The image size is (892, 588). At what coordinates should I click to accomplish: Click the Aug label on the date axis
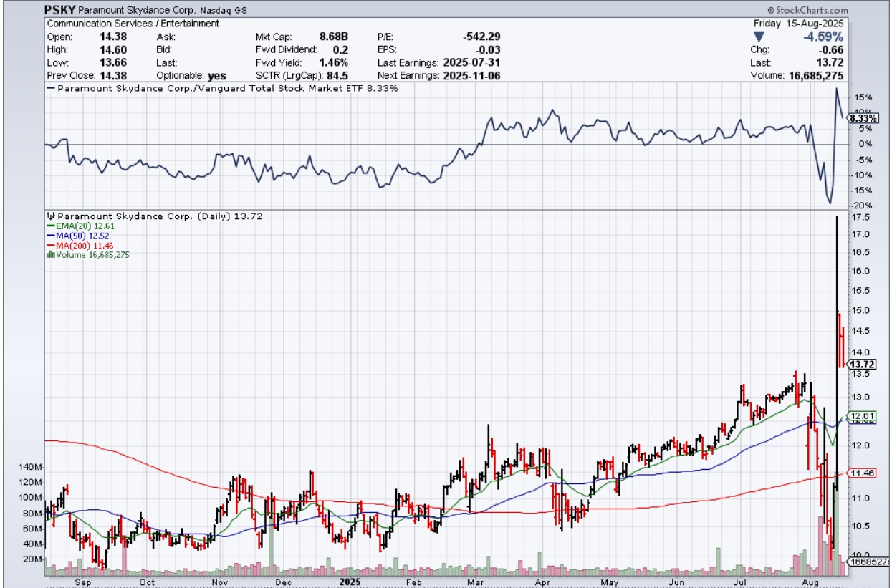pos(810,582)
